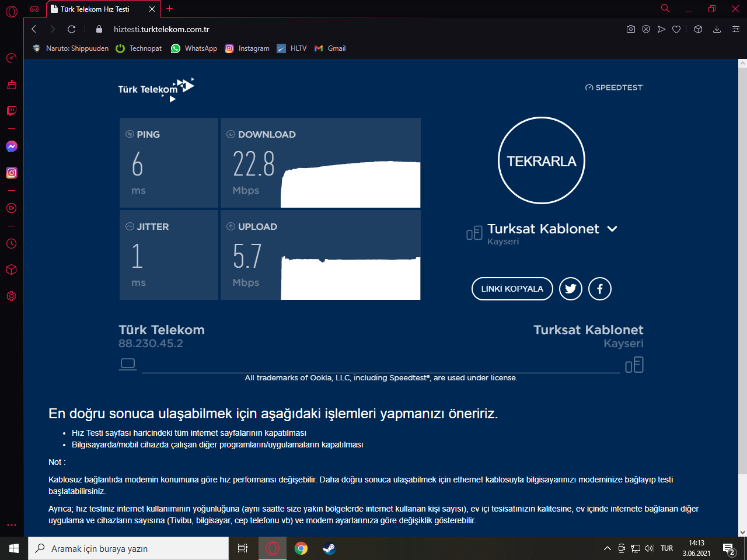Open toolbar extensions cube icon
The width and height of the screenshot is (747, 560).
[698, 29]
